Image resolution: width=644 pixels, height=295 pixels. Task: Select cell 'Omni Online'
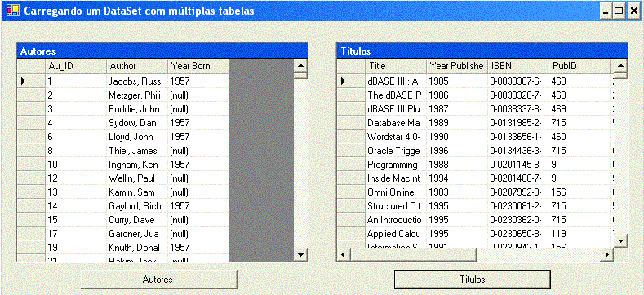pos(396,192)
